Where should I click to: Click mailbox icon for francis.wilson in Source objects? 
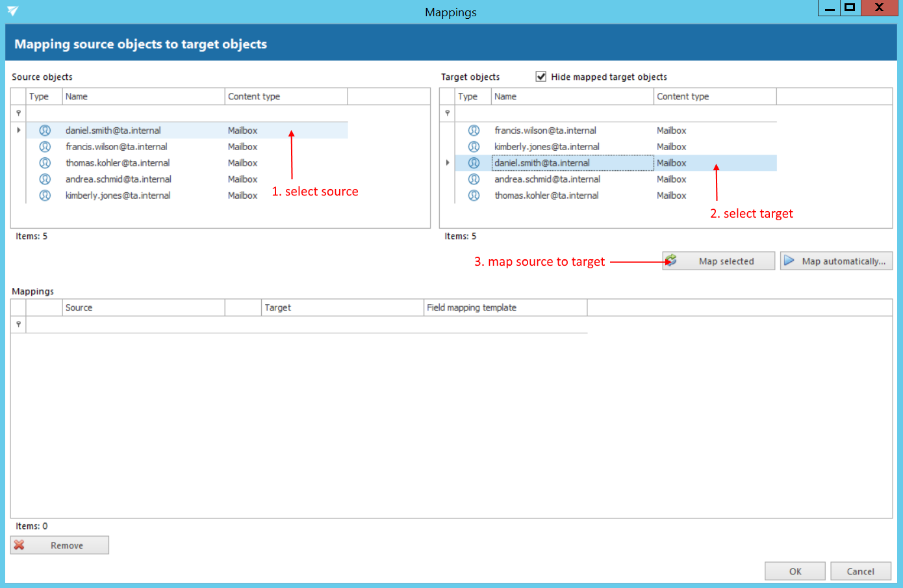click(x=45, y=147)
